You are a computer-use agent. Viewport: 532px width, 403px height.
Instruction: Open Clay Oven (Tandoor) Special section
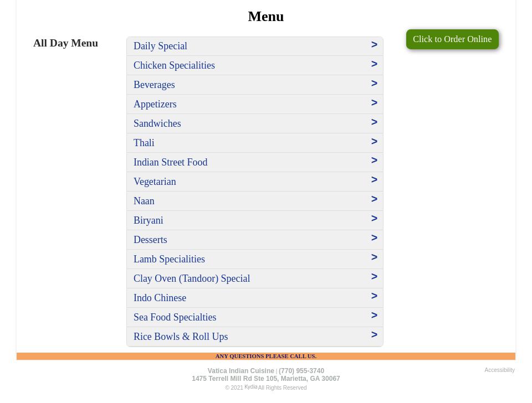tap(192, 278)
